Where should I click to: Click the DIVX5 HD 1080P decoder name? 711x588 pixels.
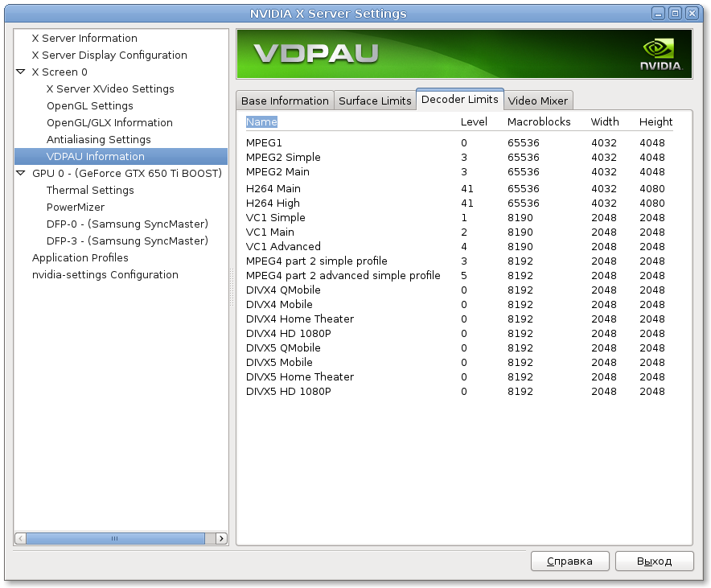point(289,392)
